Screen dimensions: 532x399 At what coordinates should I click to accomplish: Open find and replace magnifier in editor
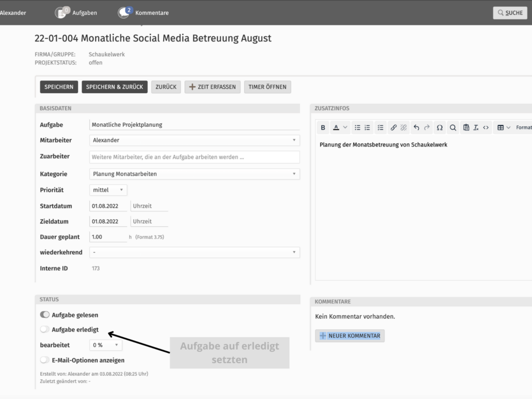click(x=453, y=127)
